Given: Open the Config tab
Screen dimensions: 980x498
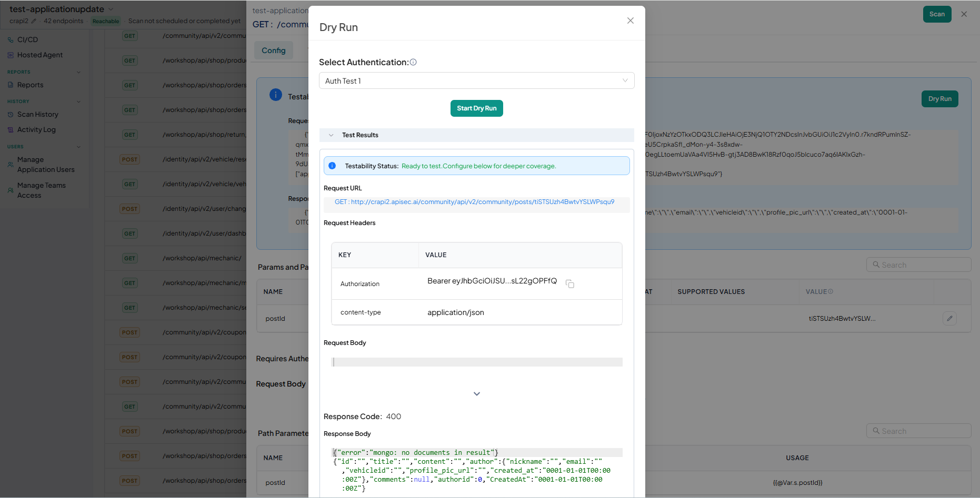Looking at the screenshot, I should tap(274, 50).
